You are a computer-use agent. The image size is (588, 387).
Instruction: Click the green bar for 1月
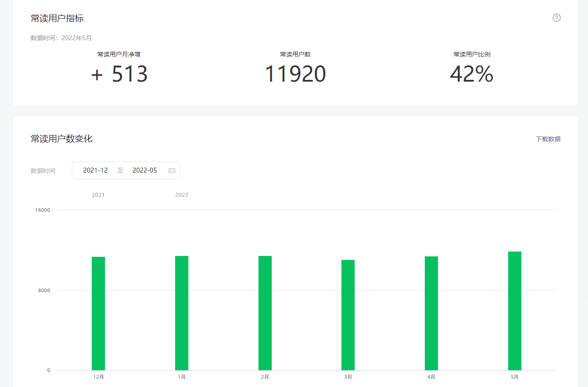[x=182, y=313]
